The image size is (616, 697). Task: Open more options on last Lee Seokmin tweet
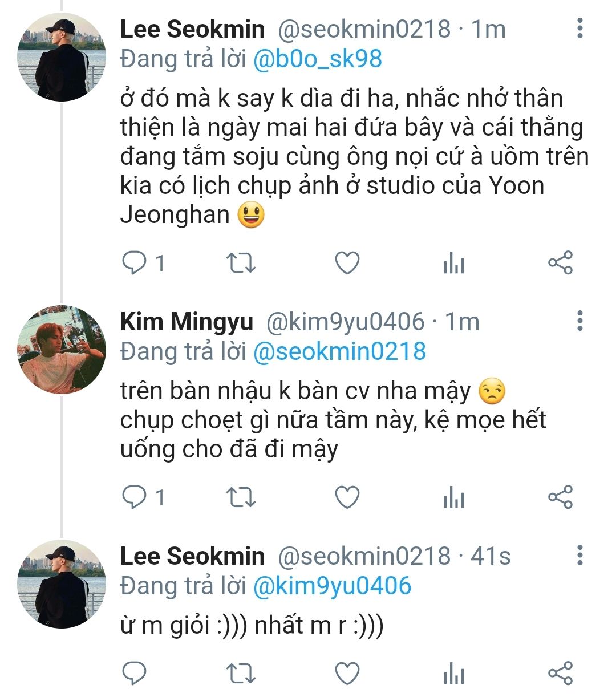tap(579, 555)
